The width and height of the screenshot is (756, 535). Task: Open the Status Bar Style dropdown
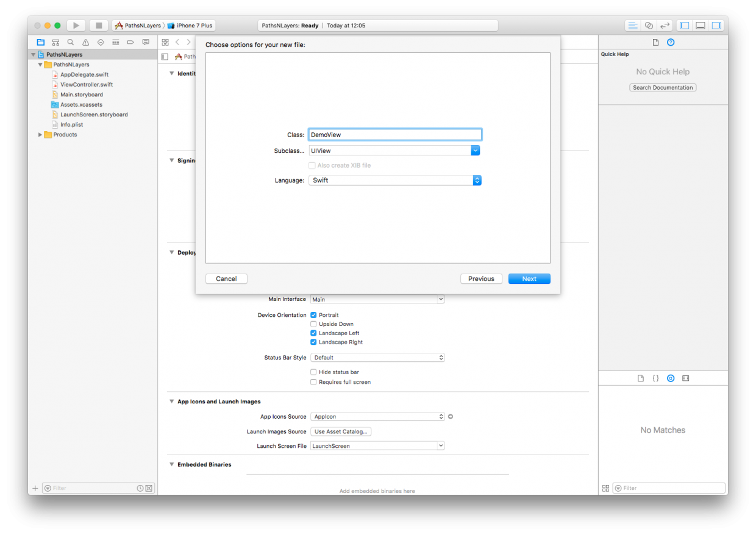pos(441,357)
